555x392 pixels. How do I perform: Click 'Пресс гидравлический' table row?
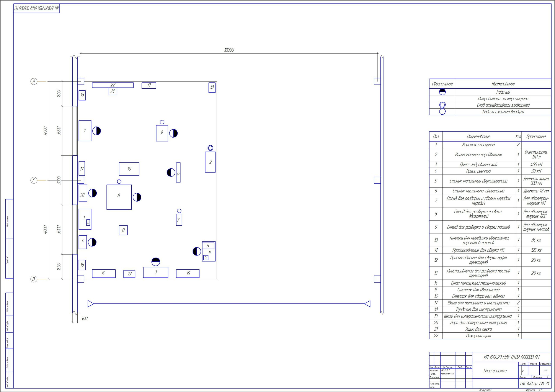tap(479, 165)
